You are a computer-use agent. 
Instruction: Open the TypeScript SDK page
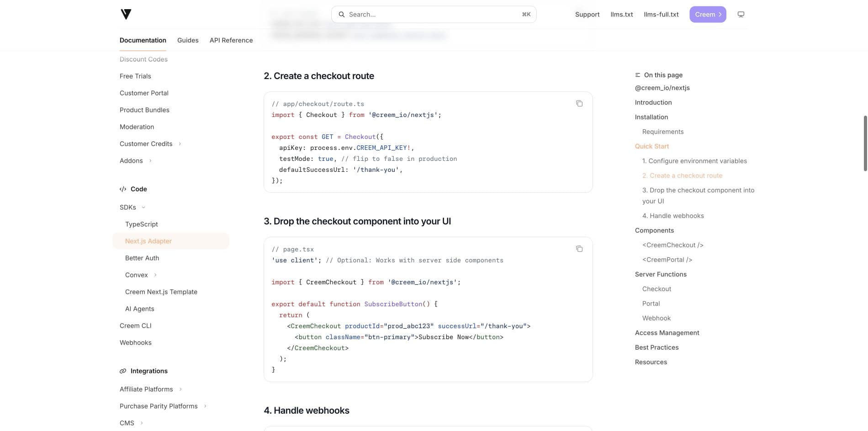[142, 224]
